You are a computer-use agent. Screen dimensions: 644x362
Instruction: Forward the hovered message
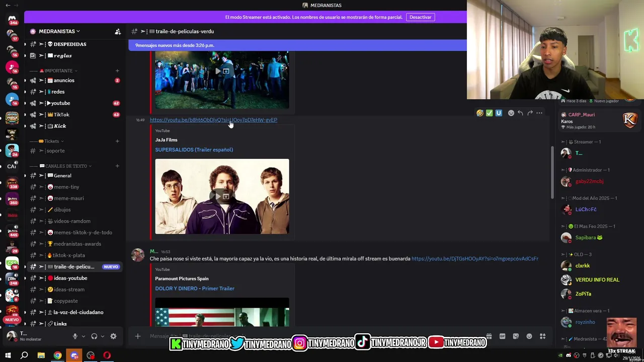(x=530, y=113)
